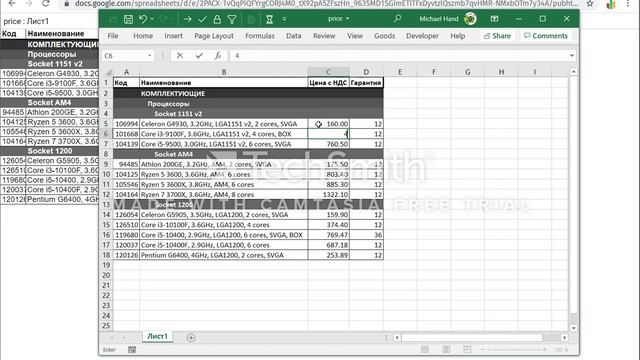Switch to Normal view icon
640x360 pixels.
click(x=425, y=349)
